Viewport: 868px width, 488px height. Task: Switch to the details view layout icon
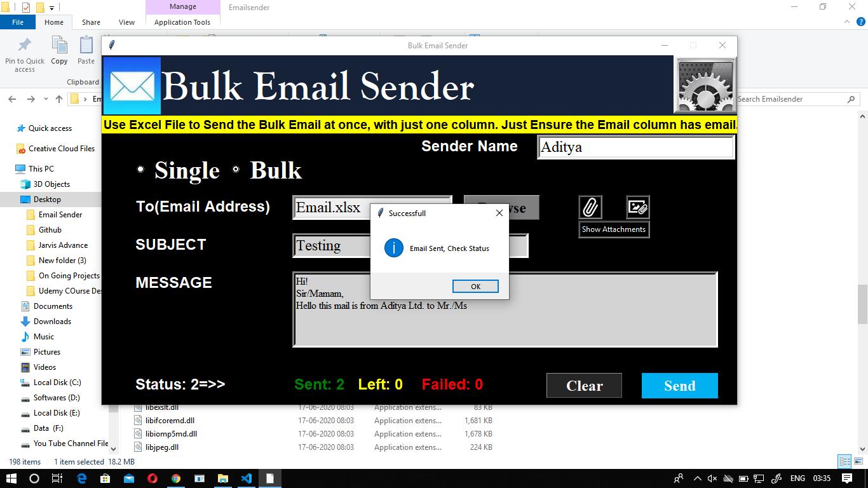[844, 462]
